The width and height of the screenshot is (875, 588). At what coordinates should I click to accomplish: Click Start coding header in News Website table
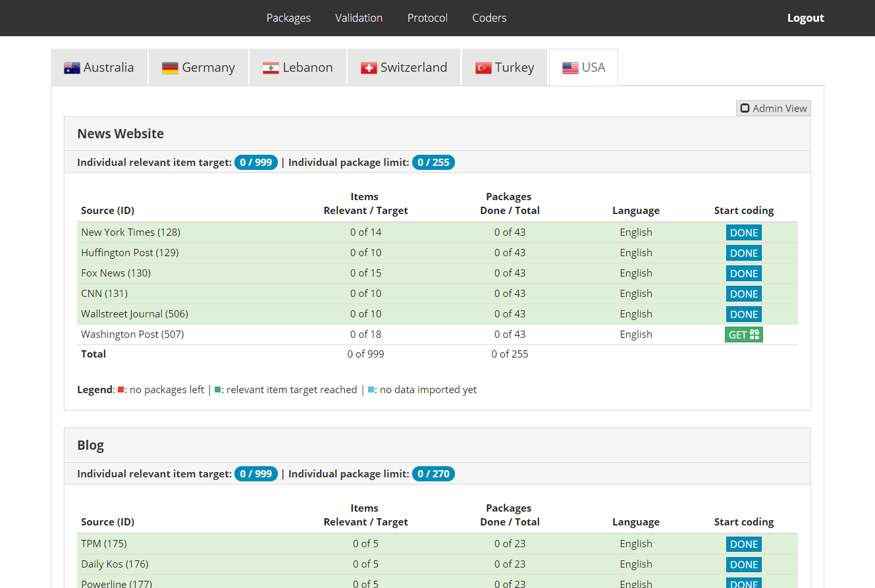click(744, 211)
